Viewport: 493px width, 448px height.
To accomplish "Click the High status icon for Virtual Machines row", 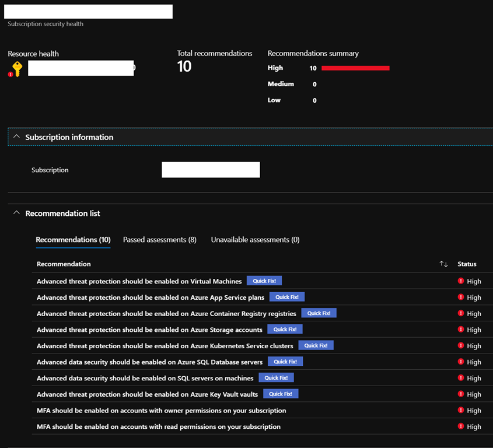I will [461, 281].
